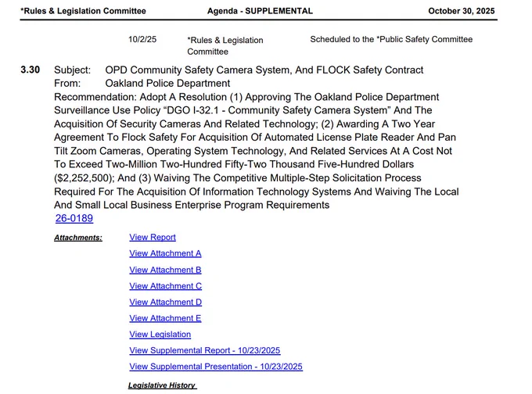Click the 'Subject:' field label
The width and height of the screenshot is (532, 394).
tap(72, 70)
